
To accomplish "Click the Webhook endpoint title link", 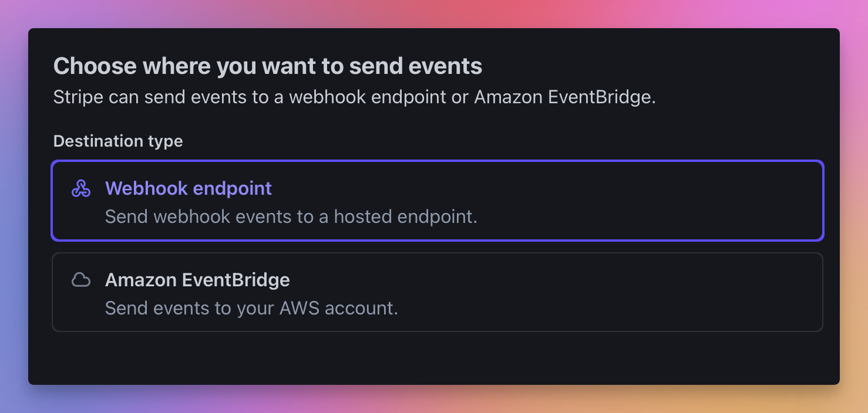I will pos(188,188).
